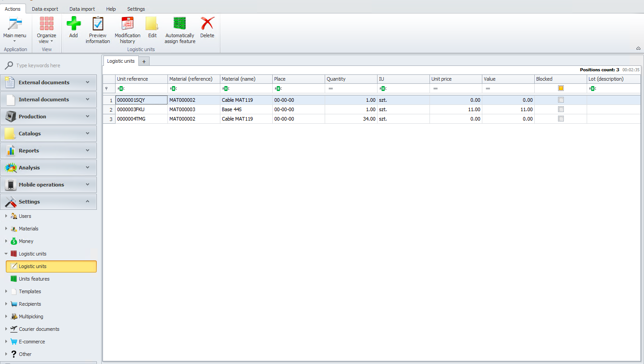
Task: Select the Actions ribbon tab
Action: (13, 9)
